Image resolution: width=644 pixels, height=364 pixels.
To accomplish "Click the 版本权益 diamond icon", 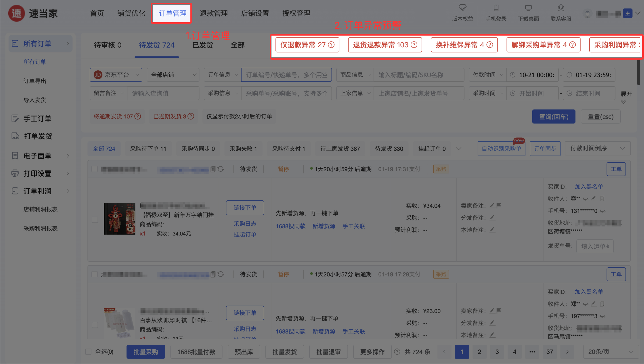I will [x=462, y=8].
